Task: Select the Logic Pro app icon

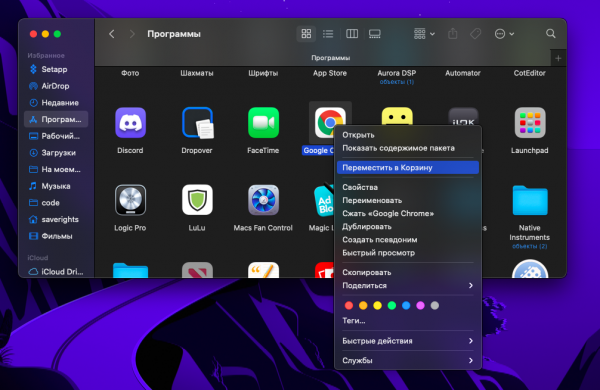Action: [130, 200]
